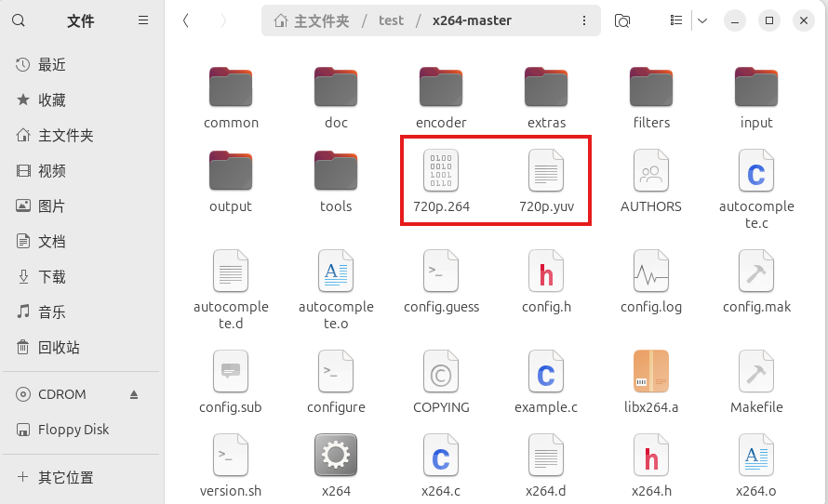
Task: Click the x264-master breadcrumb in path bar
Action: [472, 20]
